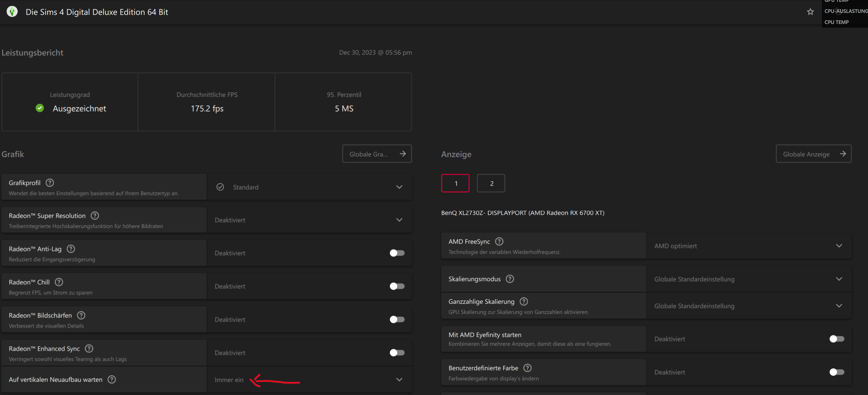Favorite the game with the star icon
This screenshot has width=868, height=395.
coord(810,12)
